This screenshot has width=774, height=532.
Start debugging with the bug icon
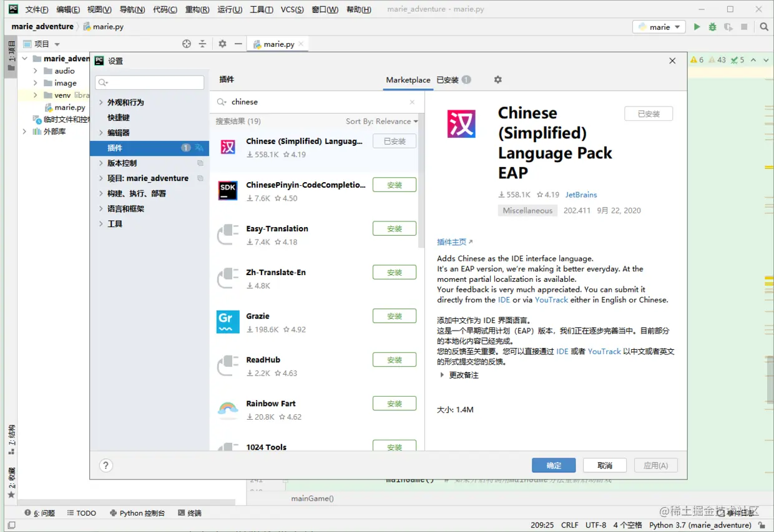pos(713,27)
